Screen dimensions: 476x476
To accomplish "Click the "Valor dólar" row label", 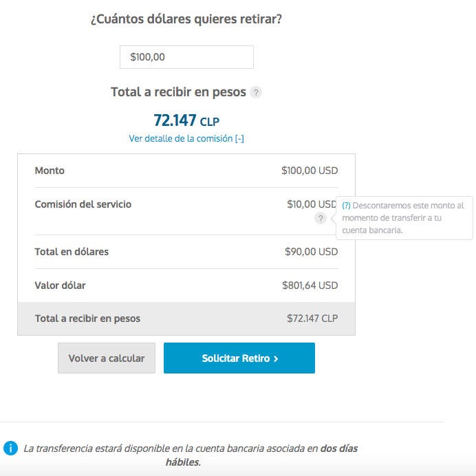I will pos(60,285).
